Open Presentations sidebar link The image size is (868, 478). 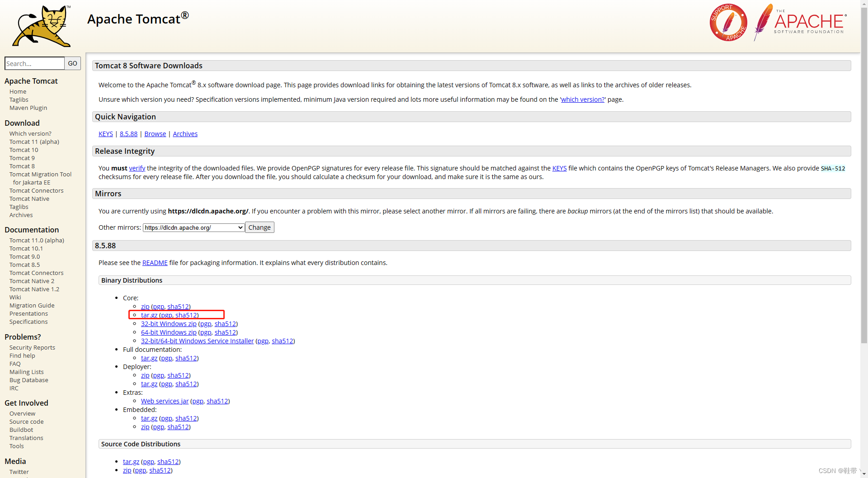click(x=28, y=313)
